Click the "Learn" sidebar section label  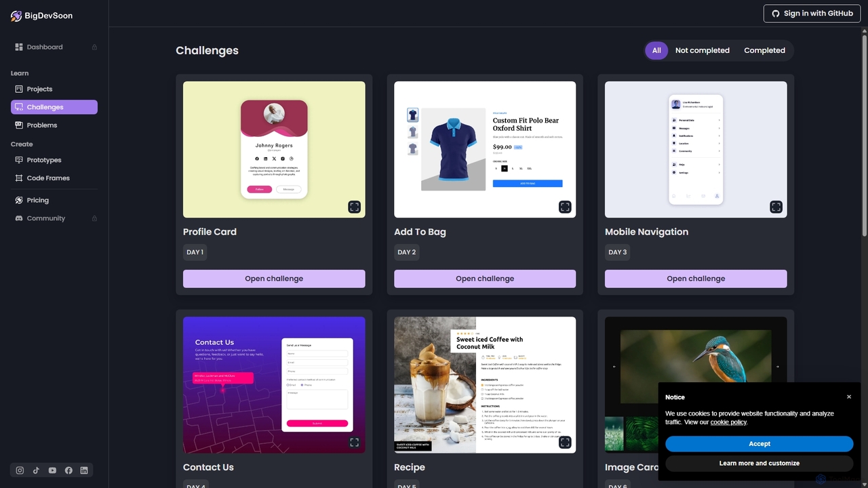(x=20, y=73)
